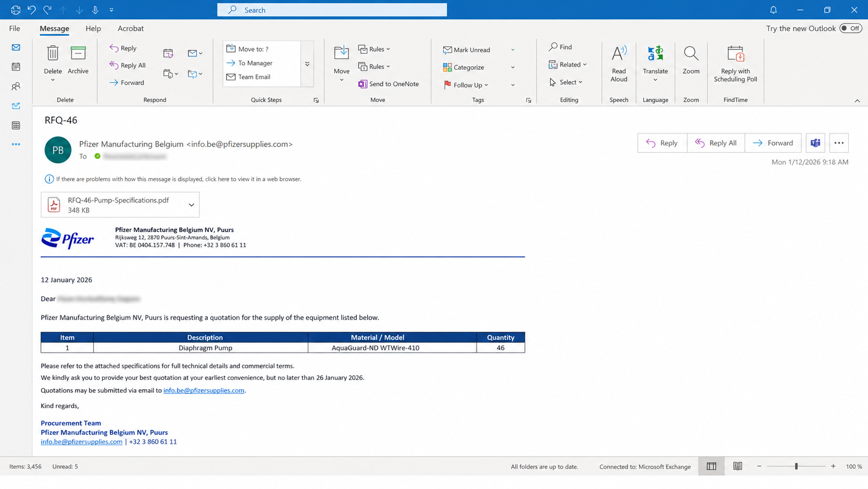
Task: Find text in this message
Action: 561,47
